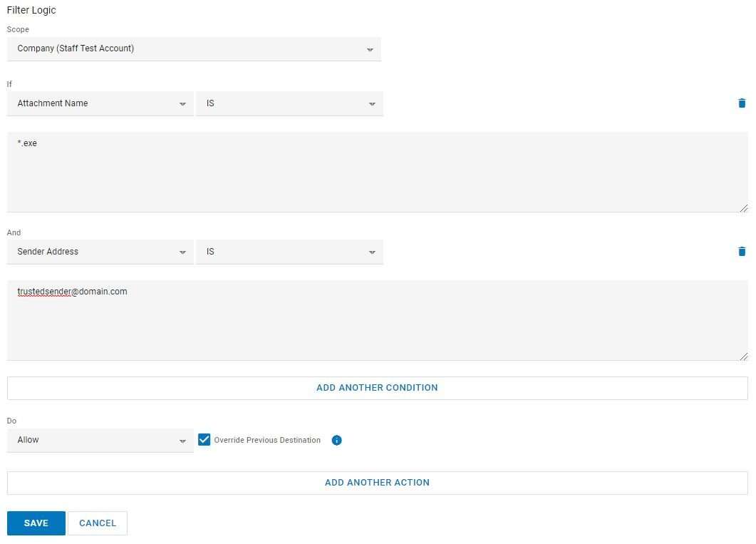
Task: Open the Allow action dropdown
Action: 100,441
